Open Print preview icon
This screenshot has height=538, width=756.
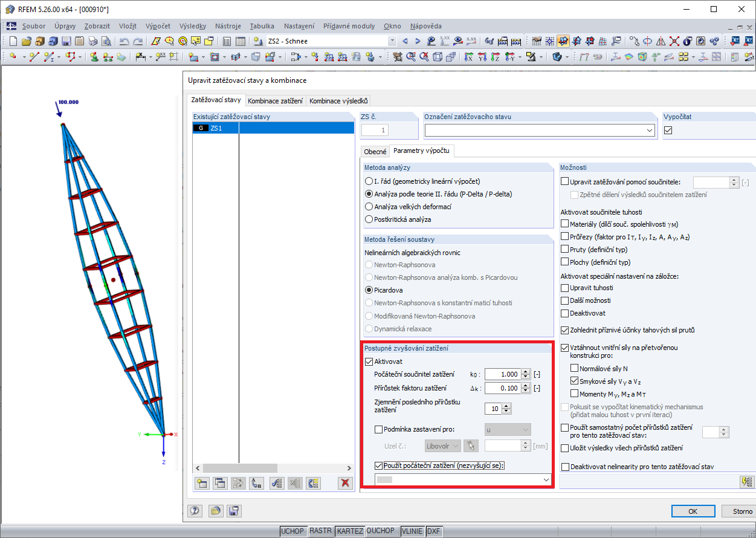click(106, 41)
